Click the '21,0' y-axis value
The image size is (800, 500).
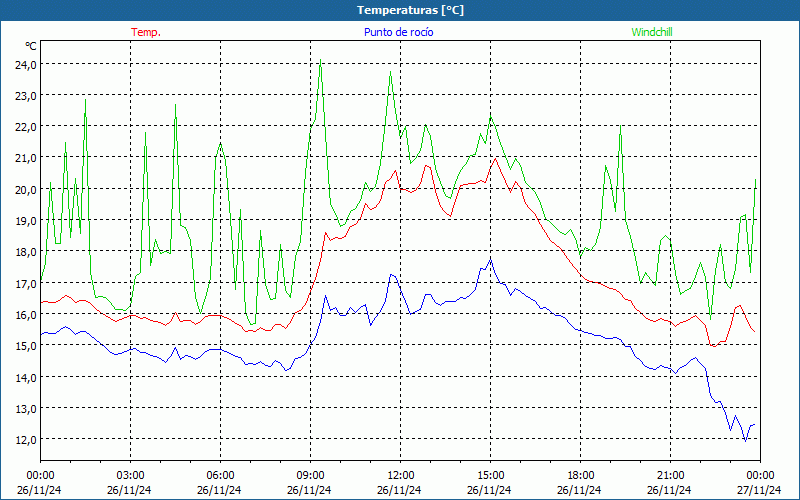click(26, 158)
